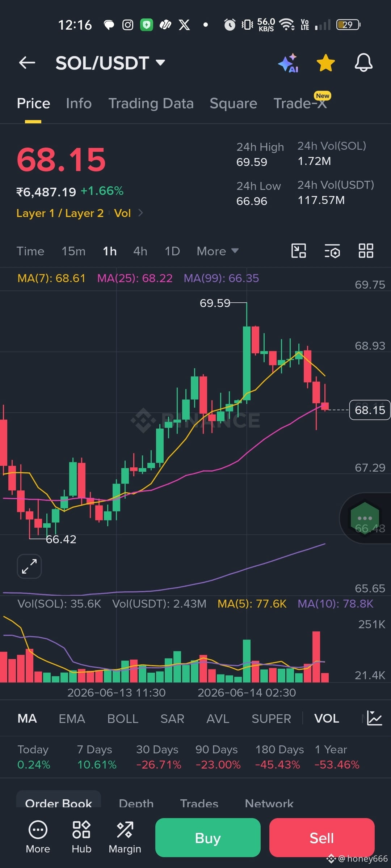Image resolution: width=391 pixels, height=868 pixels.
Task: Switch to the Info tab
Action: click(79, 103)
